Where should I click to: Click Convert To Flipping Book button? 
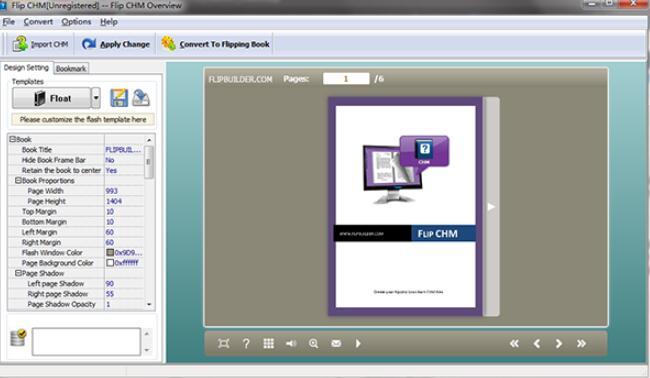(216, 44)
